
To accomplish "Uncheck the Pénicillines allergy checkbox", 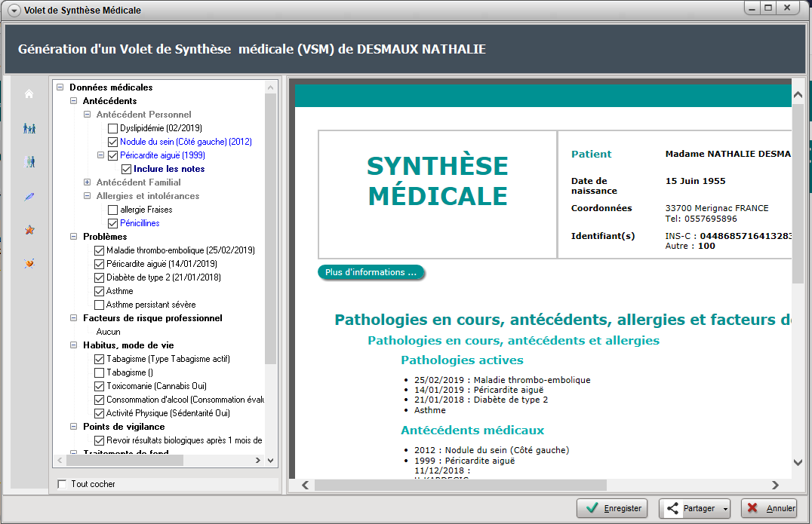I will click(x=113, y=223).
